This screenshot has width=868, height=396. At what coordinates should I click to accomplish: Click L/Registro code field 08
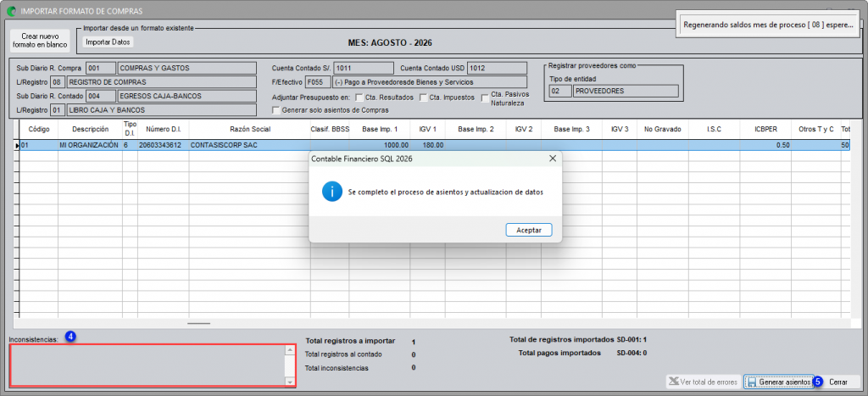coord(58,82)
